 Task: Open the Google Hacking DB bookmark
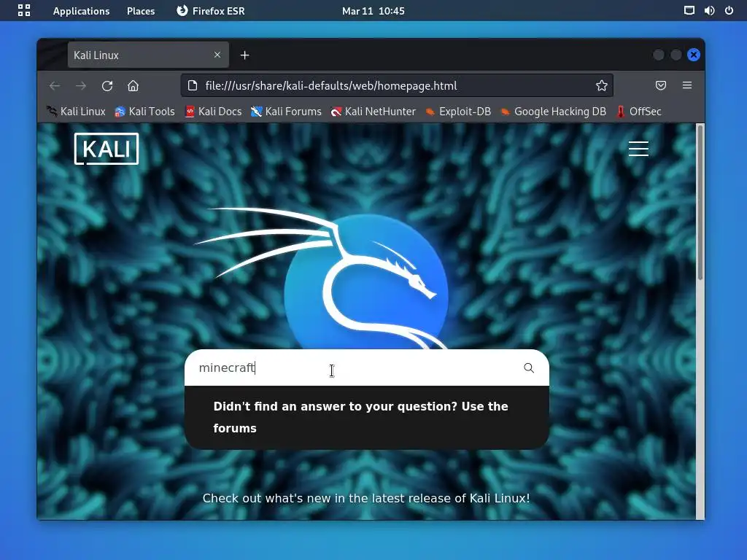point(554,112)
